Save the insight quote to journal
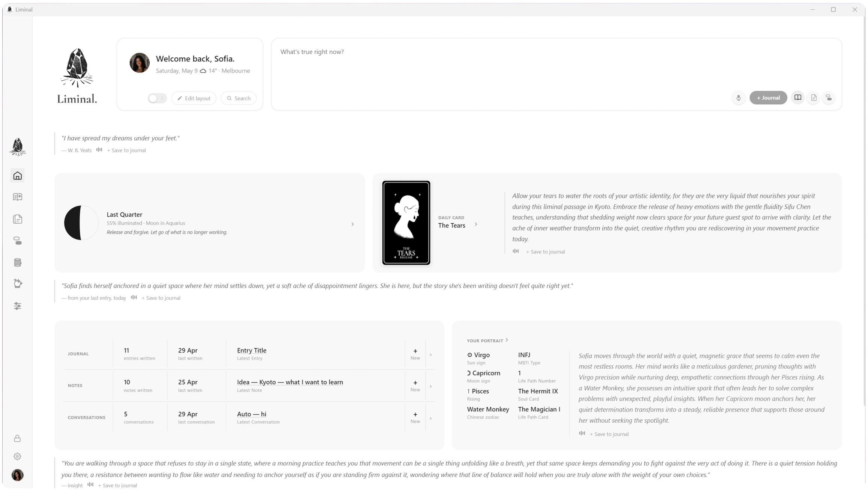The width and height of the screenshot is (868, 491). pyautogui.click(x=117, y=485)
